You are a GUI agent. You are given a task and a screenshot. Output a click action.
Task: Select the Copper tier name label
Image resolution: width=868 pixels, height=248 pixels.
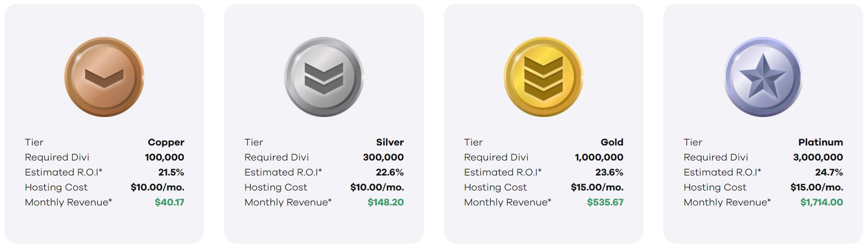(166, 142)
